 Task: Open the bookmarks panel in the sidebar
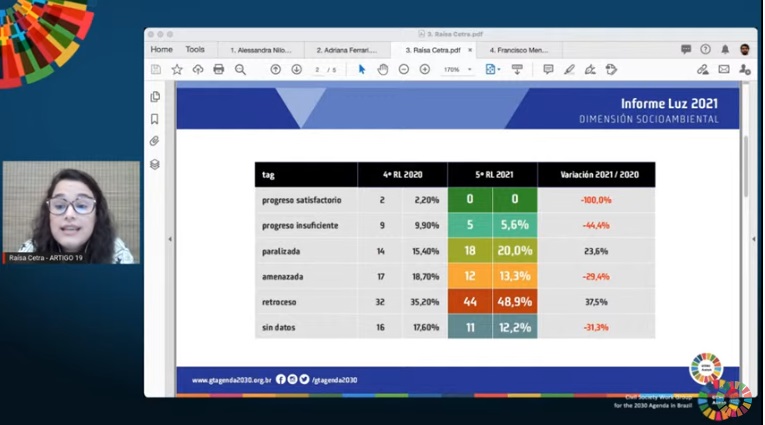click(155, 119)
